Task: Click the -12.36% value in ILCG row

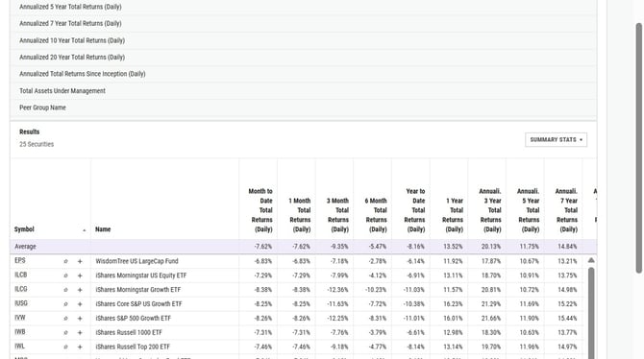Action: (337, 290)
